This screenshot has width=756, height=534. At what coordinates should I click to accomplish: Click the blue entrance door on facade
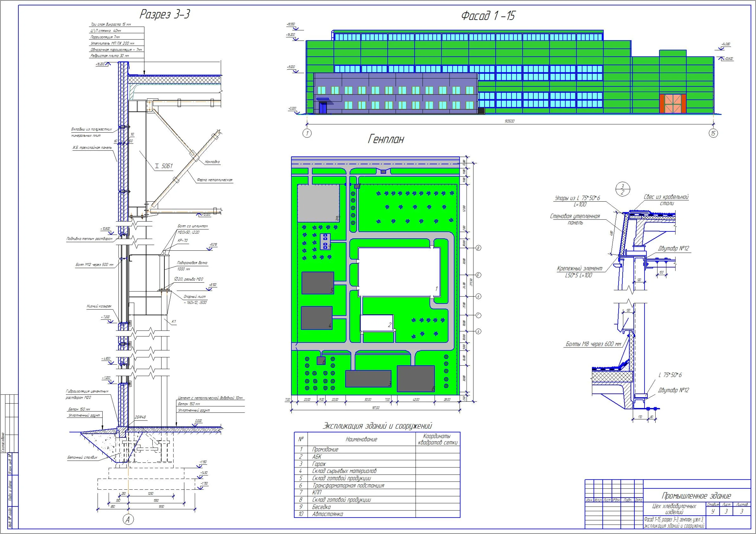coord(323,108)
